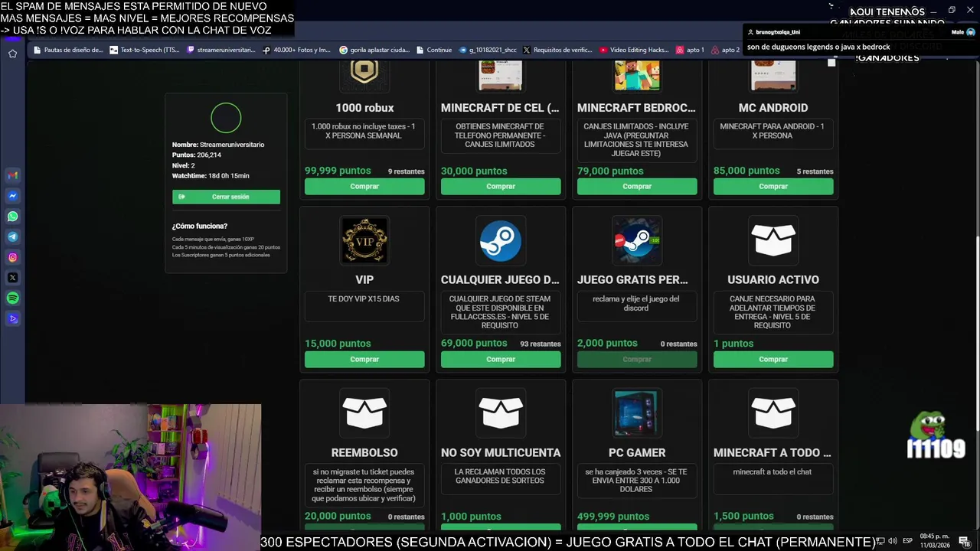
Task: Click the taskbar volume speaker icon
Action: 892,541
